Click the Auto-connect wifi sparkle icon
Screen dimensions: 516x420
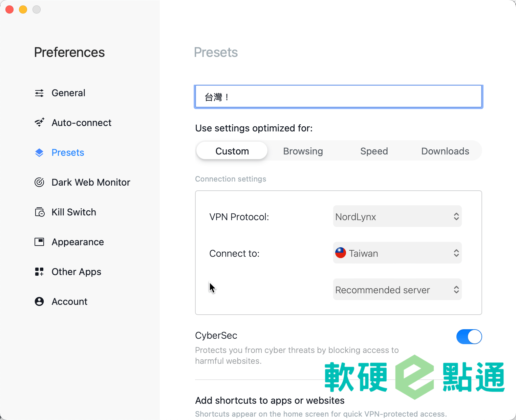[x=39, y=123]
